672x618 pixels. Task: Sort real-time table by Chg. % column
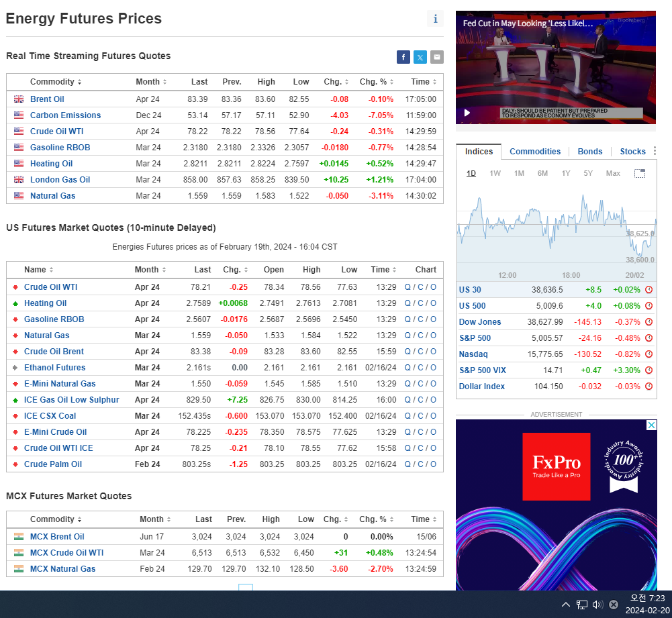tap(377, 82)
